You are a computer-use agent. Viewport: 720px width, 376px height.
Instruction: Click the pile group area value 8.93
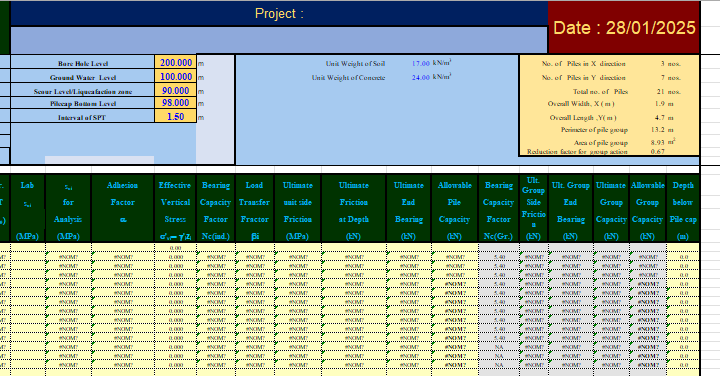pos(658,143)
